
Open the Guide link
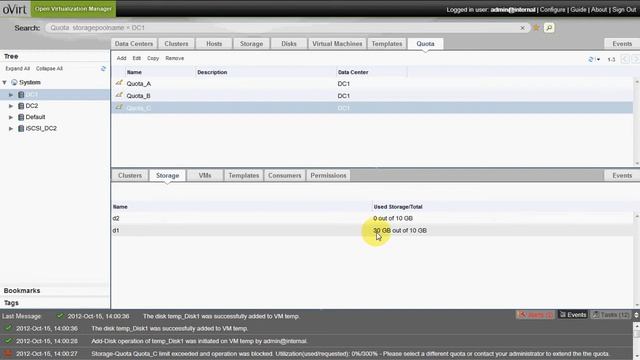578,9
